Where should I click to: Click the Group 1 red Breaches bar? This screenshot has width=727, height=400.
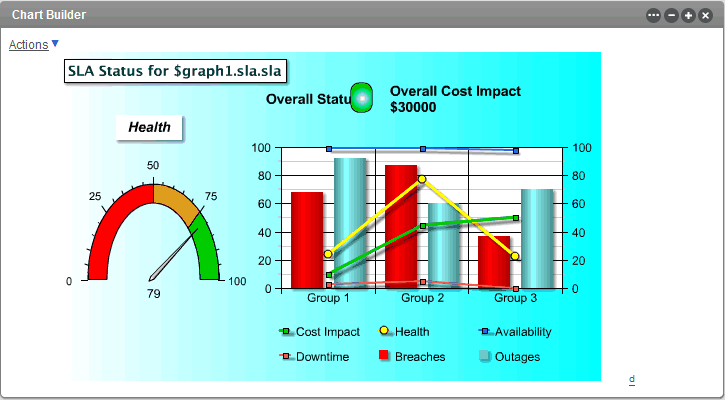tap(307, 240)
